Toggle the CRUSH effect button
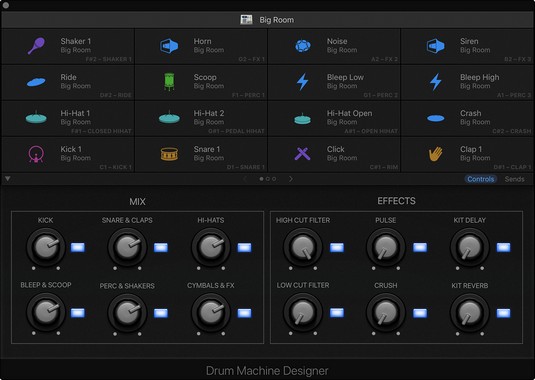 point(420,313)
